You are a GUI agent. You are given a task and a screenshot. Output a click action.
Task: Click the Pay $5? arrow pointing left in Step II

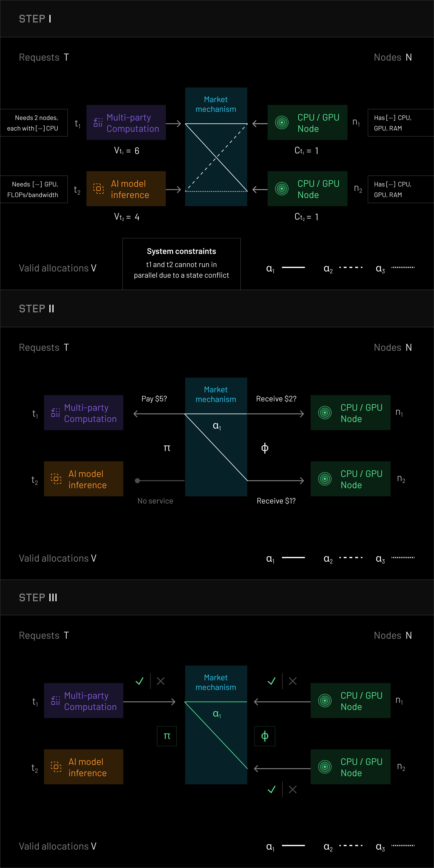click(158, 414)
